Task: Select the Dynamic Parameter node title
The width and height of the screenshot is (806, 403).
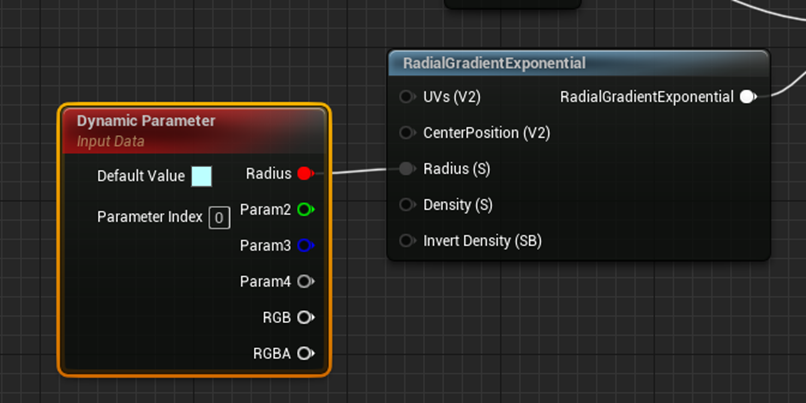Action: point(146,121)
